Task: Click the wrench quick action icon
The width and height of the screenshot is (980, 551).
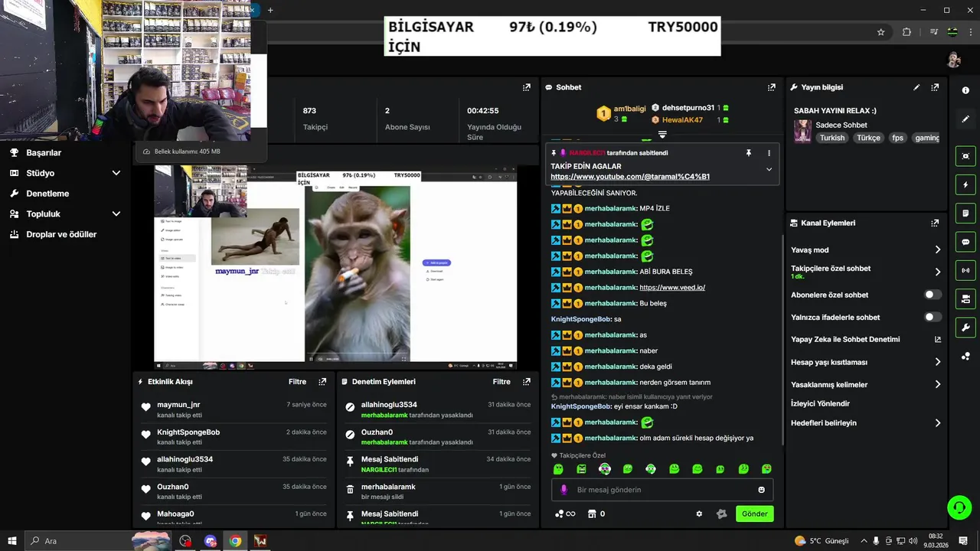Action: [965, 328]
